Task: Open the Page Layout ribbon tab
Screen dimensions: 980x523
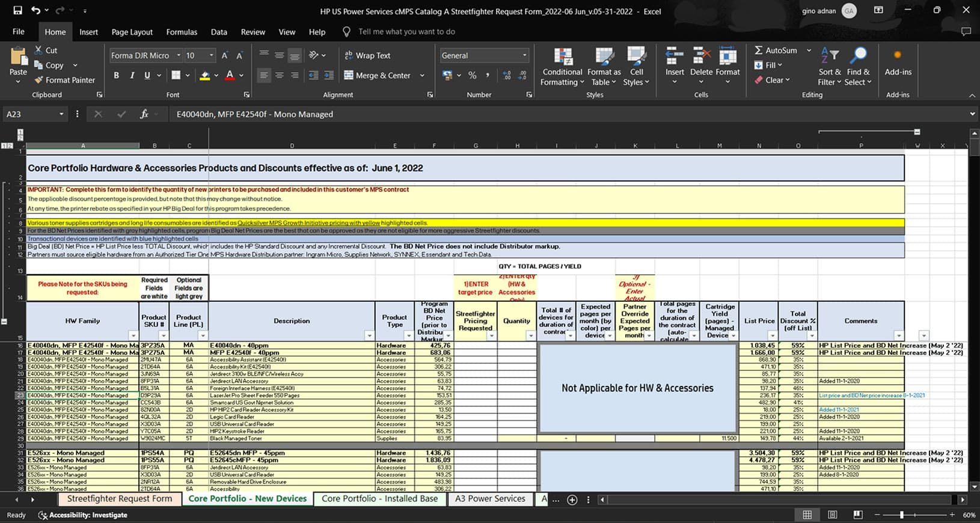Action: point(132,32)
